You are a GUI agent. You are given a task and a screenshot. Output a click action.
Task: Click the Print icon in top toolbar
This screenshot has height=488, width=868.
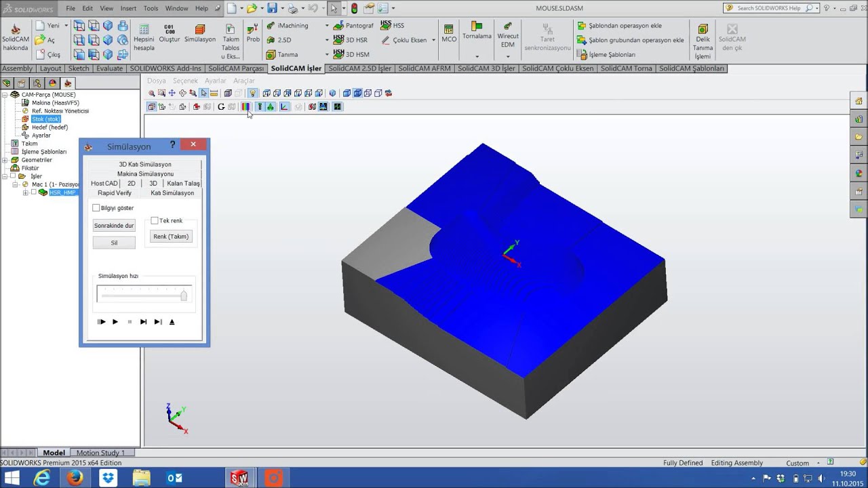[292, 8]
